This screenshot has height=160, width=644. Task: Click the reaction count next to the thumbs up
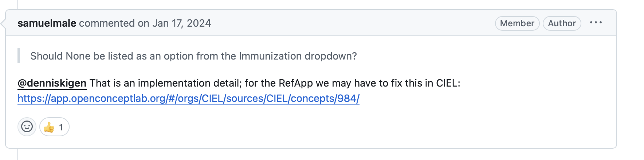(x=61, y=127)
